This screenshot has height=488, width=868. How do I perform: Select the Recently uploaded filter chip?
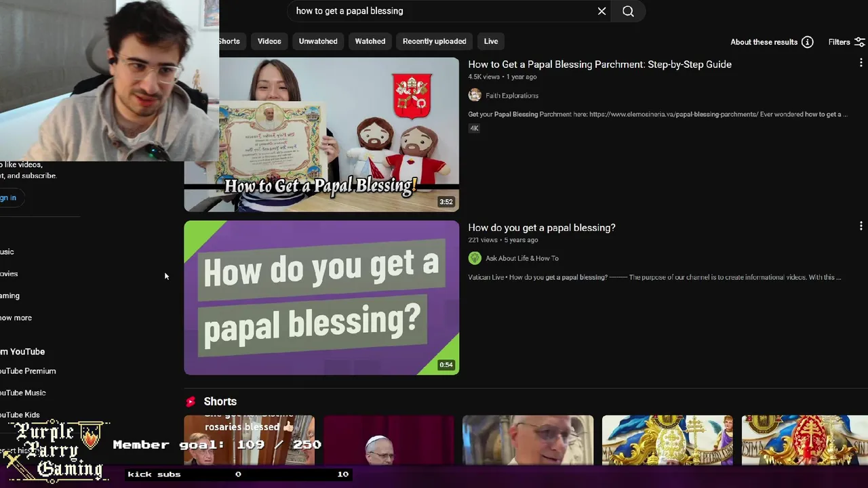(x=435, y=41)
